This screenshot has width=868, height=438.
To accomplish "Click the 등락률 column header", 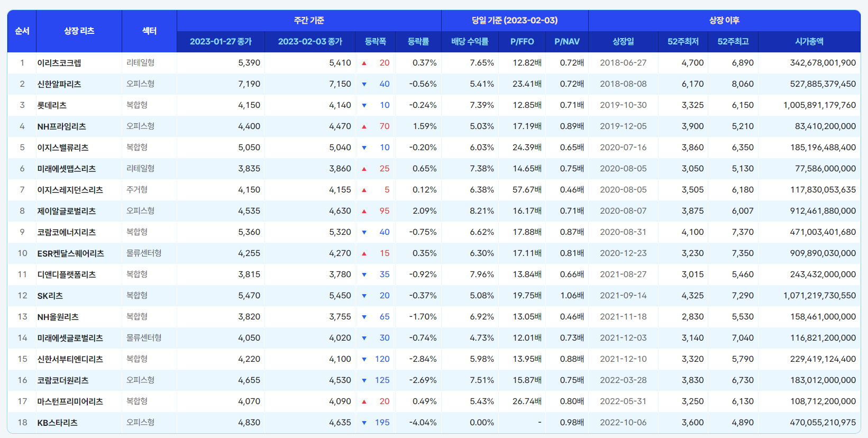I will (418, 42).
